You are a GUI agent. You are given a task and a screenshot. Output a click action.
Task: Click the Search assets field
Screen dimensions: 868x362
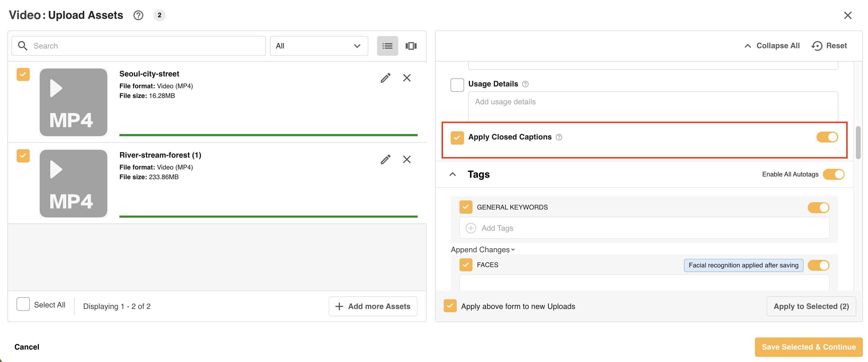point(139,46)
